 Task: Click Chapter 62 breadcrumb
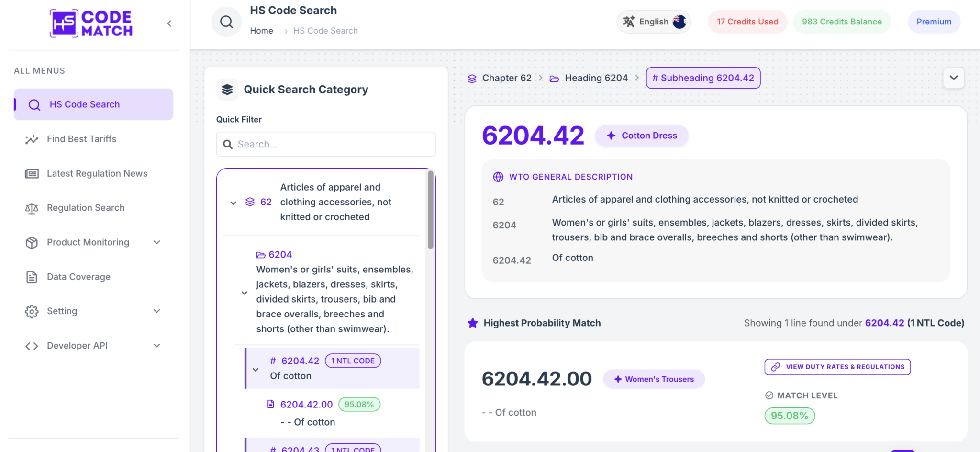click(500, 78)
